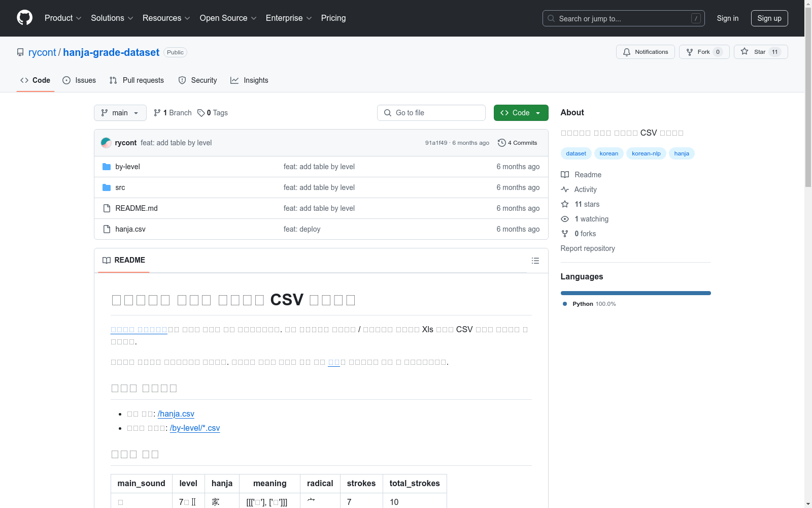Open the README outline icon
Image resolution: width=812 pixels, height=508 pixels.
point(535,261)
